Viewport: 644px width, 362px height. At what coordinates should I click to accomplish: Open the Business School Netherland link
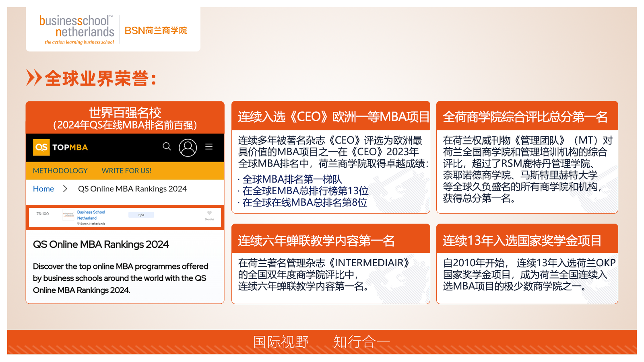coord(91,215)
